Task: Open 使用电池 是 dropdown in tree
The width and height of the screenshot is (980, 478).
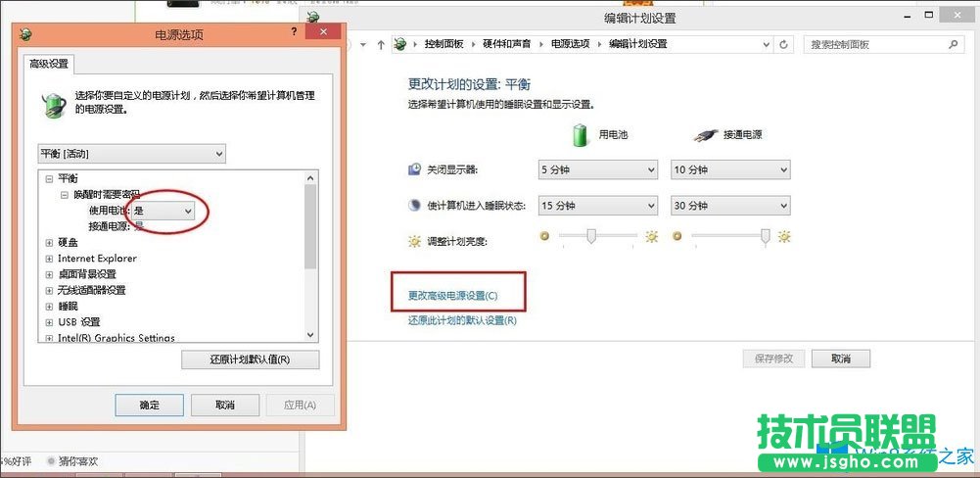Action: (163, 212)
